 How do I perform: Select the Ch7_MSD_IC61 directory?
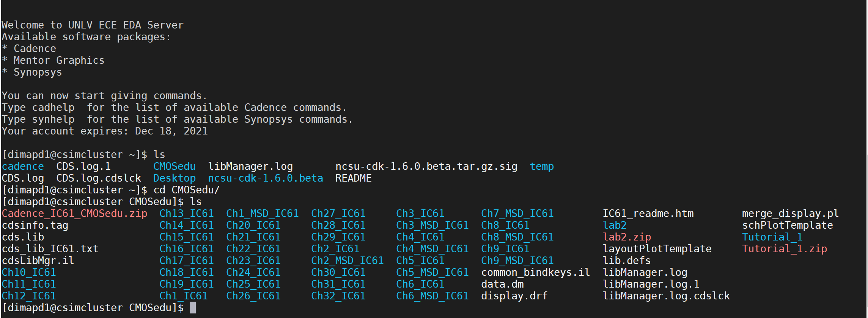517,214
